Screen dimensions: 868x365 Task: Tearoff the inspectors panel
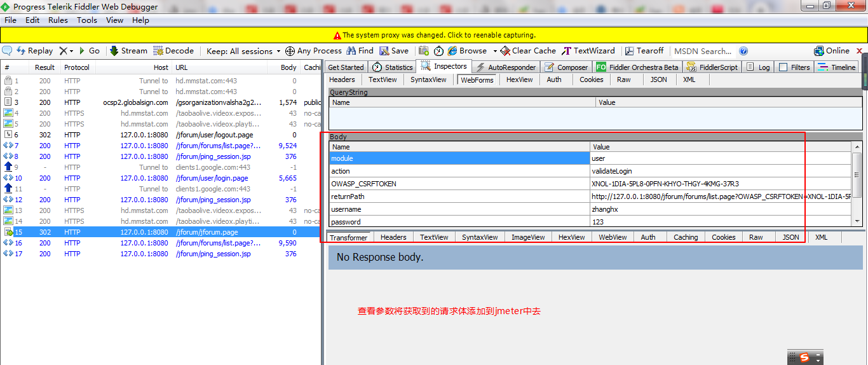click(x=644, y=51)
